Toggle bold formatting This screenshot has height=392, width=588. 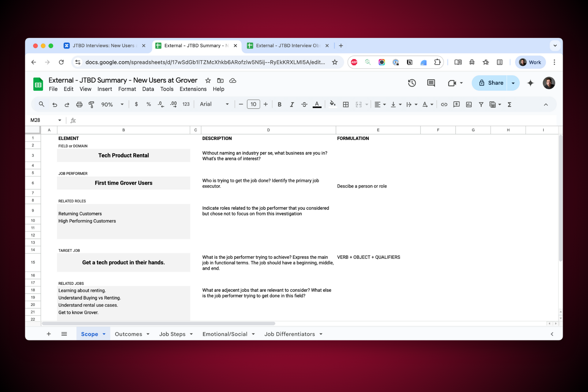click(x=279, y=104)
